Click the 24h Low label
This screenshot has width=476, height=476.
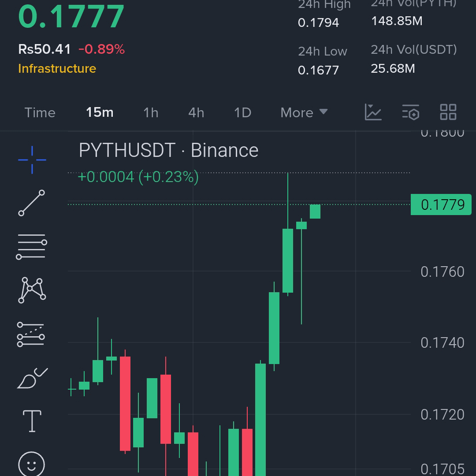[322, 51]
